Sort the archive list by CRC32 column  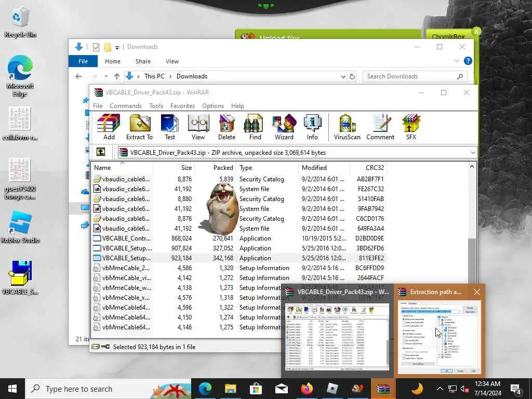[x=368, y=168]
